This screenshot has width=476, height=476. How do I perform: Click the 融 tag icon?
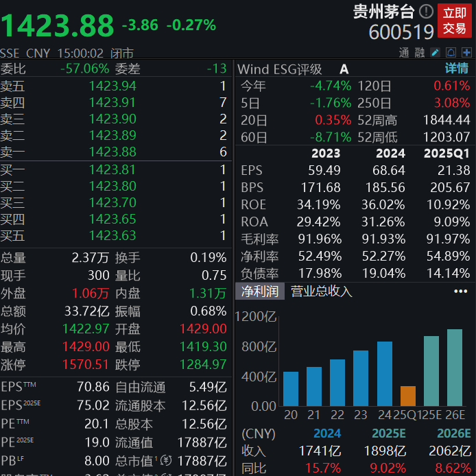[x=420, y=53]
